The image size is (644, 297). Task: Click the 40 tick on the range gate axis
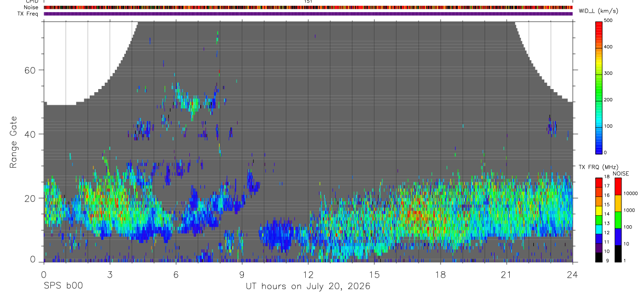click(29, 134)
